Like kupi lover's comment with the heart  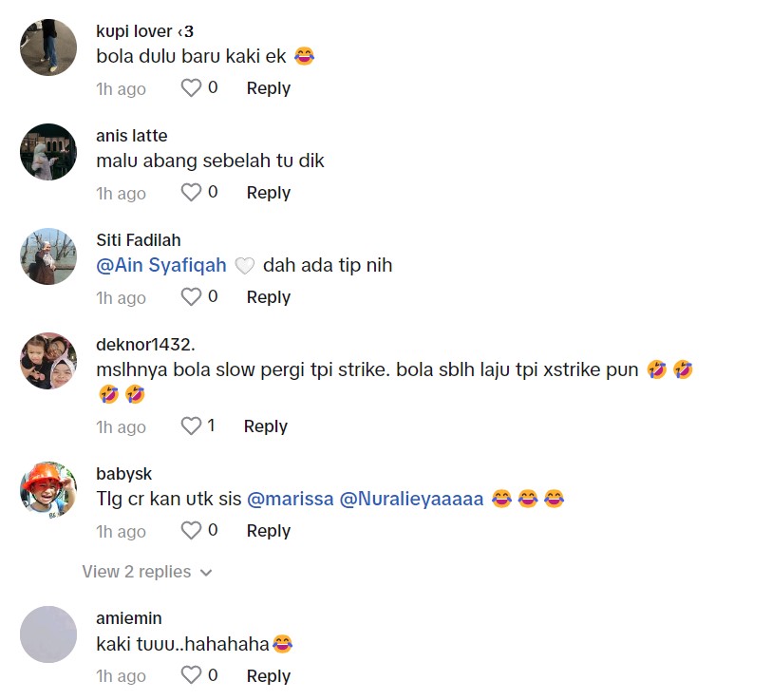pos(191,88)
